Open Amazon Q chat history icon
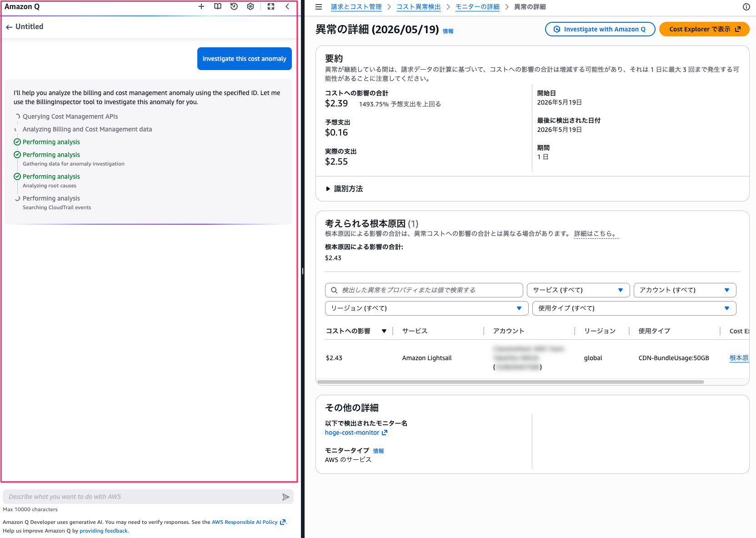 (x=234, y=6)
